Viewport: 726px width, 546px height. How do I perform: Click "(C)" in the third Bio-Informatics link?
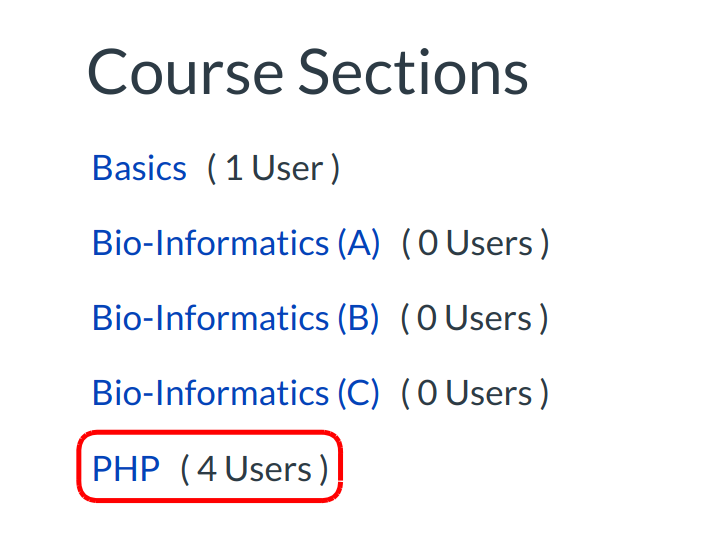357,393
